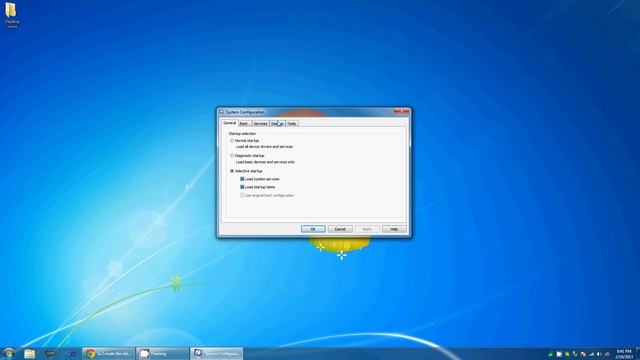
Task: Open Windows Explorer from the taskbar
Action: pos(29,353)
